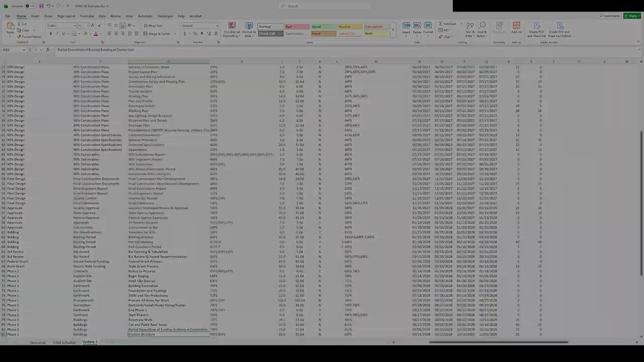Click the Search box in the title bar

coord(325,6)
